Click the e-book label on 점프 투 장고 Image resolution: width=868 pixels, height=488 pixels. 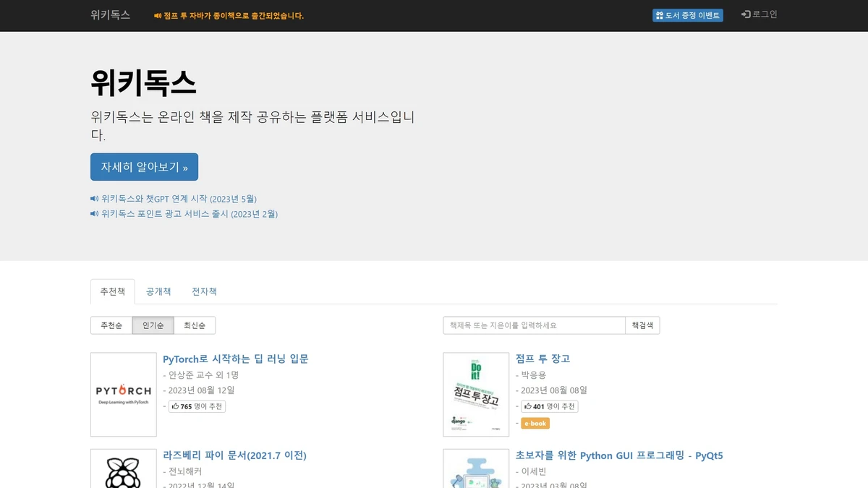tap(535, 423)
